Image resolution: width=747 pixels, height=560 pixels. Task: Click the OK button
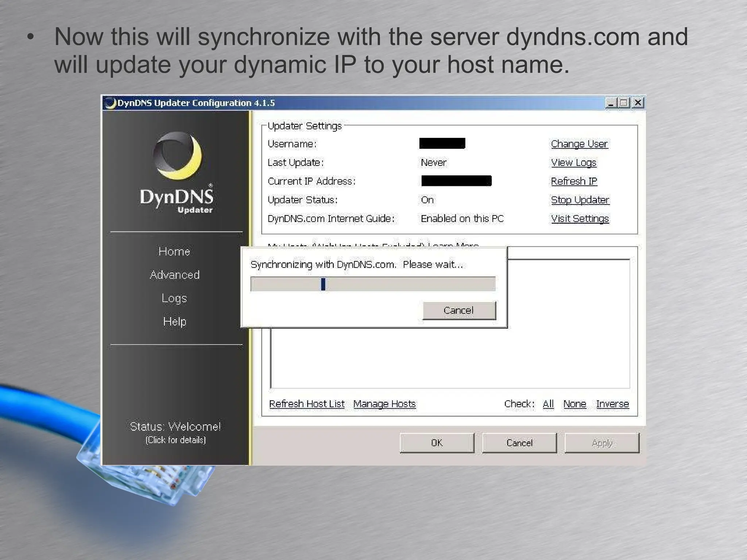[x=437, y=443]
